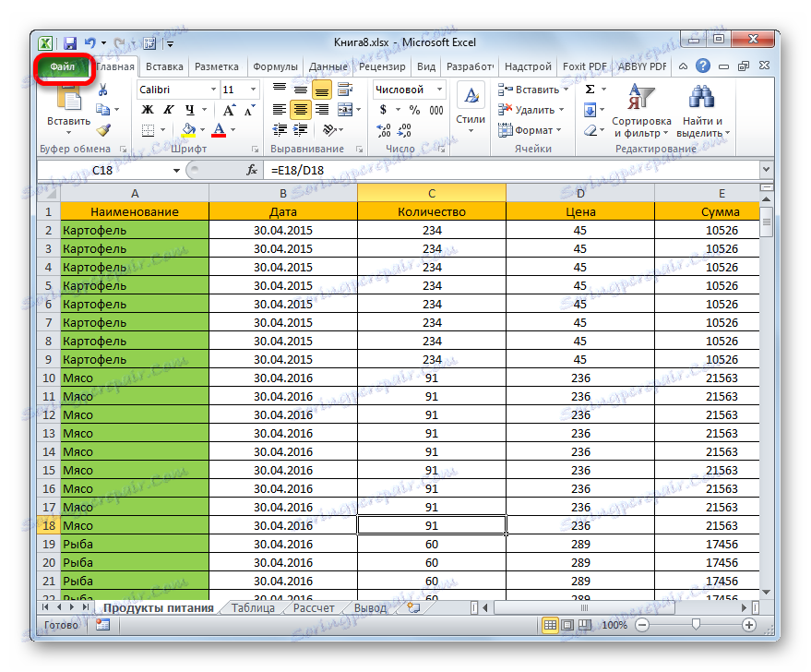Expand the Name Box dropdown arrow
Viewport: 811px width, 672px height.
176,170
